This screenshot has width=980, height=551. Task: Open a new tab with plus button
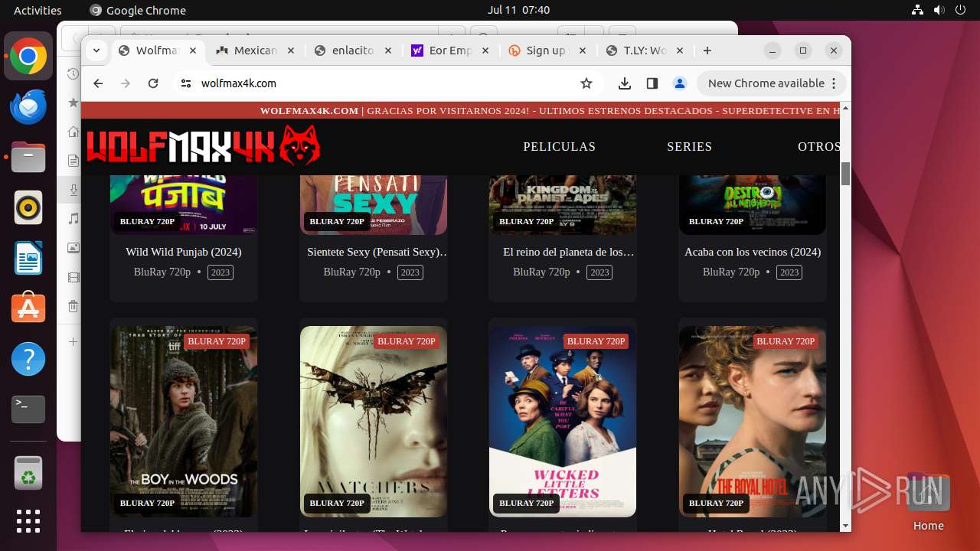pyautogui.click(x=707, y=51)
